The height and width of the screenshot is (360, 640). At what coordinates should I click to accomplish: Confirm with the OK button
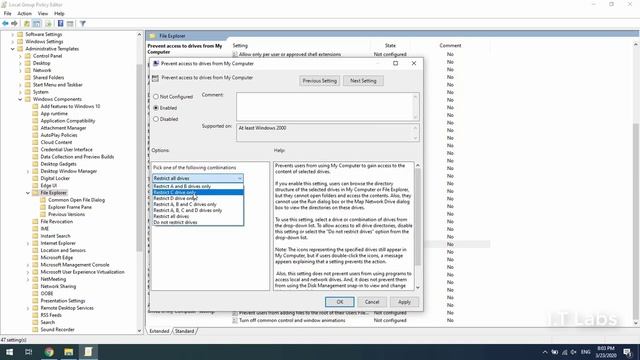tap(340, 302)
